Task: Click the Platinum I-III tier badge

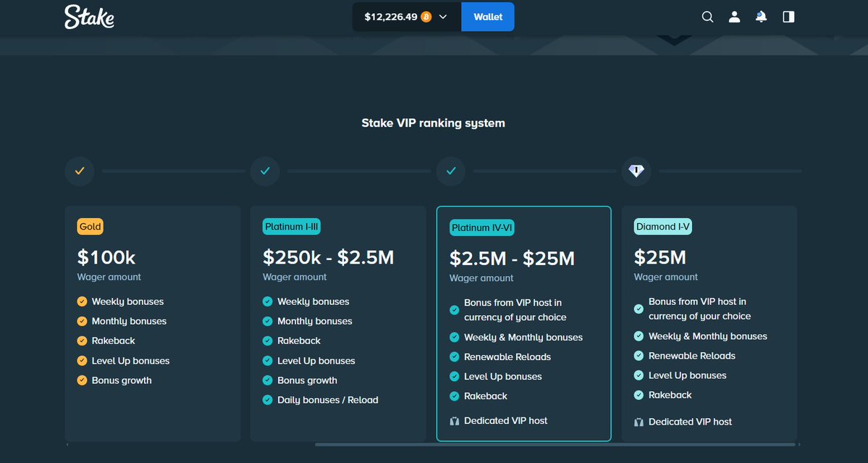Action: point(292,227)
